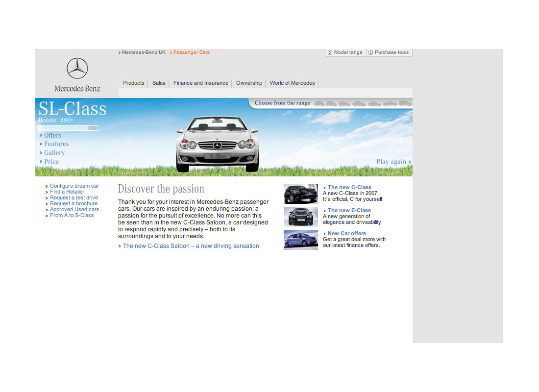Click the Mercedes-Benz star logo
The image size is (539, 392).
[77, 69]
